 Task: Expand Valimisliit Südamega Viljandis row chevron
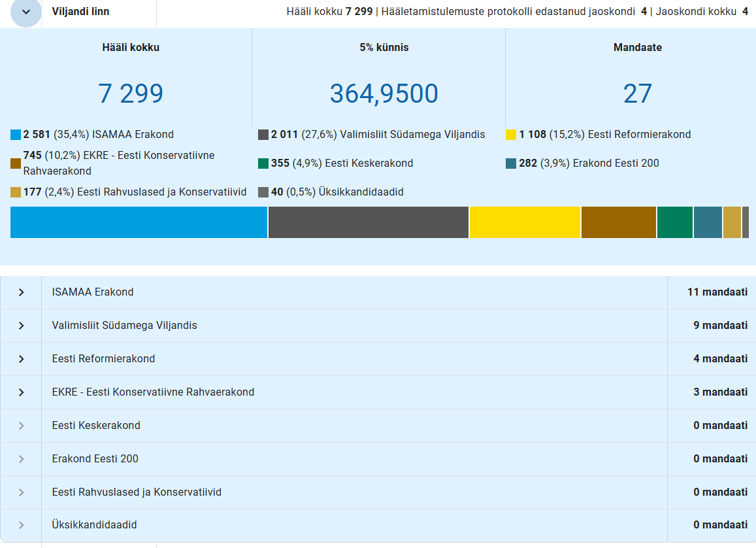pos(21,326)
